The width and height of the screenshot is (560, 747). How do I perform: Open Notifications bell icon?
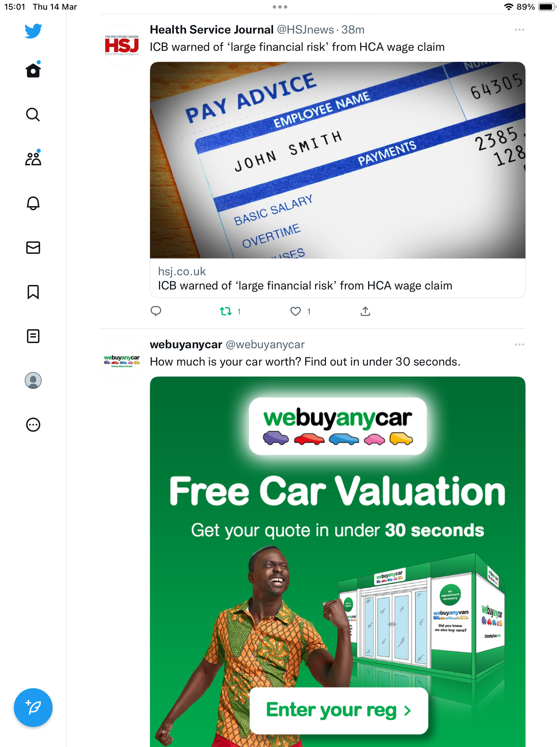33,203
